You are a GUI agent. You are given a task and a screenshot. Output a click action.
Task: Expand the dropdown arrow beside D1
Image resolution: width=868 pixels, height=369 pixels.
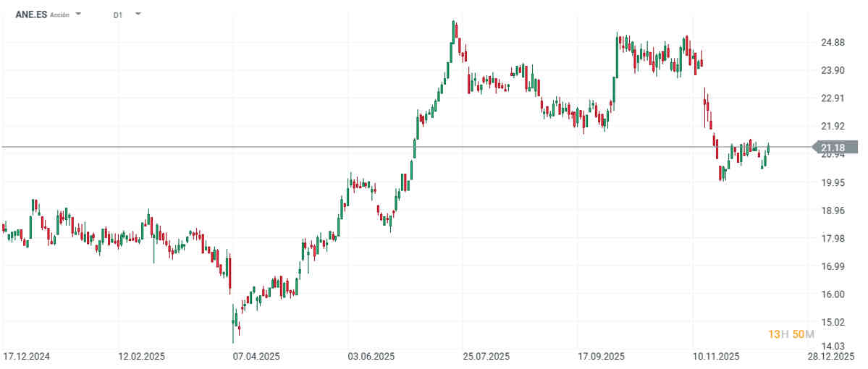click(x=138, y=14)
